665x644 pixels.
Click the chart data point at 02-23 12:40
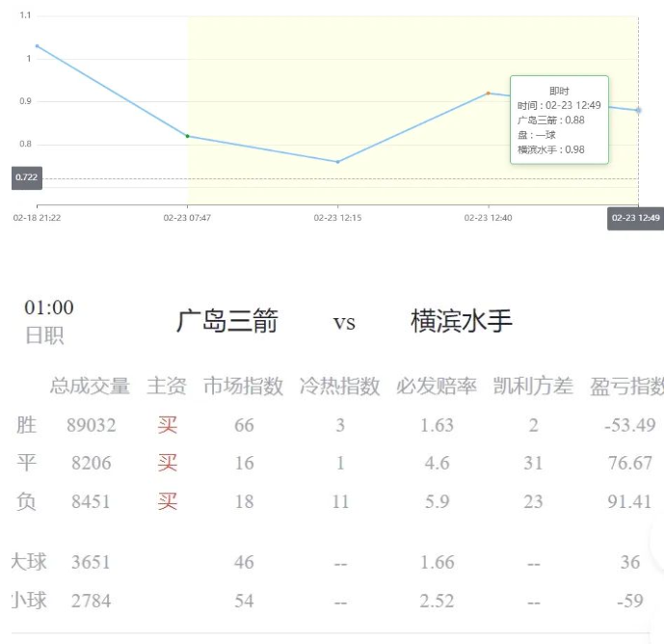tap(489, 94)
